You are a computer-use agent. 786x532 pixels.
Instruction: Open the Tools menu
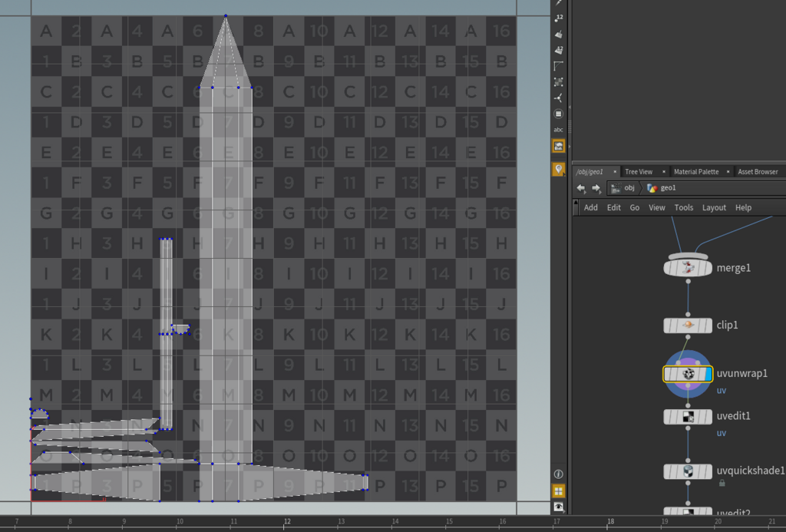point(684,207)
